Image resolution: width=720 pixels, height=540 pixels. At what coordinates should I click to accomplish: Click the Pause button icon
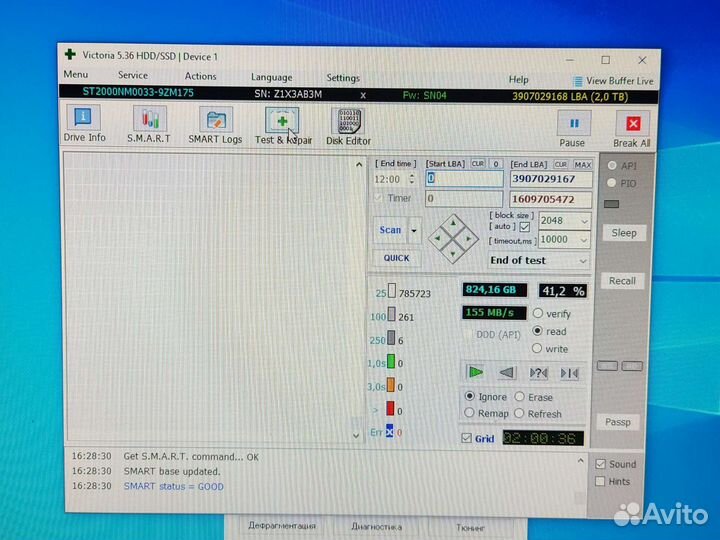tap(572, 124)
